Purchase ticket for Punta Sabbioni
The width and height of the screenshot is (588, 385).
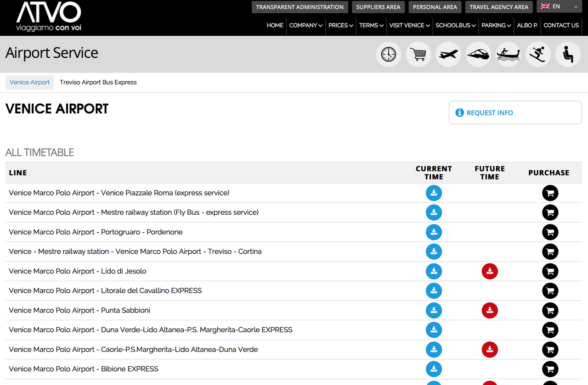550,311
